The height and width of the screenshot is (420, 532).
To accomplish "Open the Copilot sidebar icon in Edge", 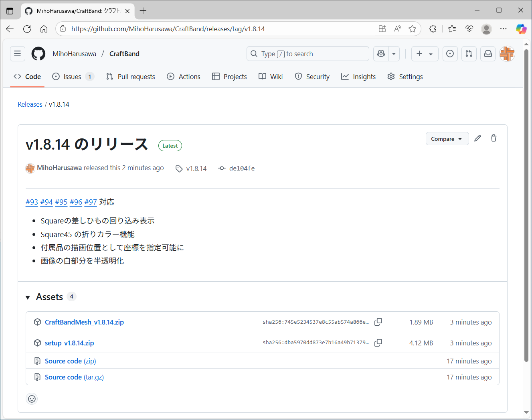I will [521, 29].
